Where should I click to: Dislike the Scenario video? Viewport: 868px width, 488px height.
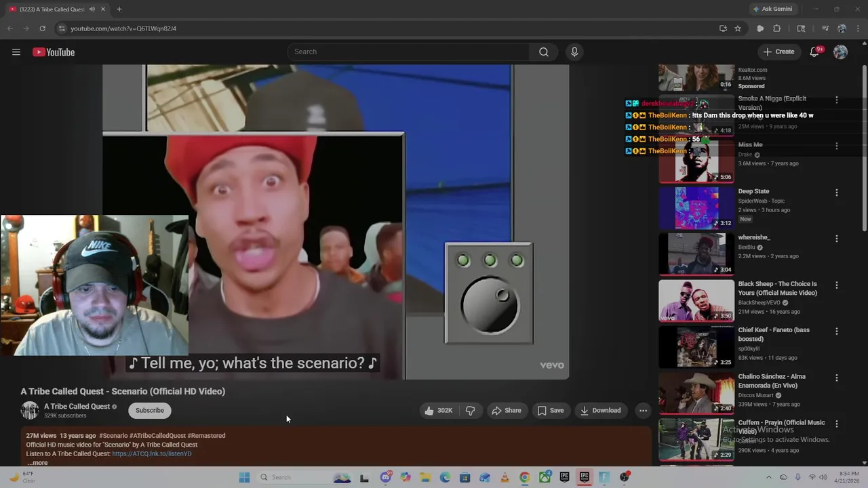pyautogui.click(x=470, y=410)
